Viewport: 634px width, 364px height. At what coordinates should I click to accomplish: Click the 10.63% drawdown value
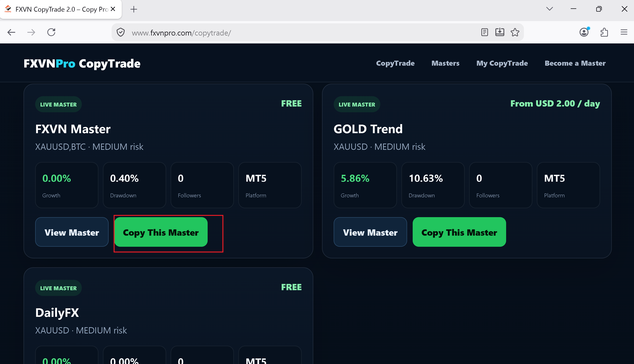click(426, 178)
